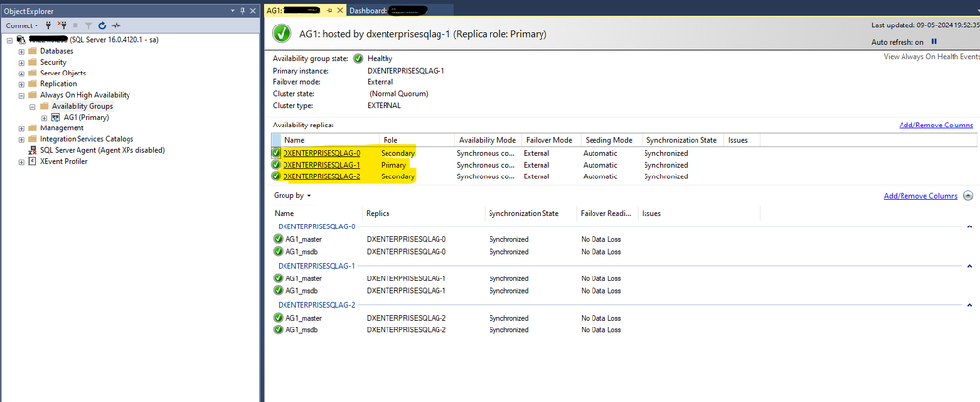Sort by Synchronization State header in replica table

[x=682, y=140]
